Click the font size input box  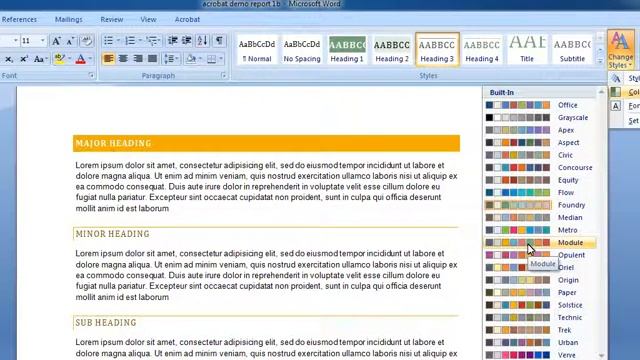29,41
